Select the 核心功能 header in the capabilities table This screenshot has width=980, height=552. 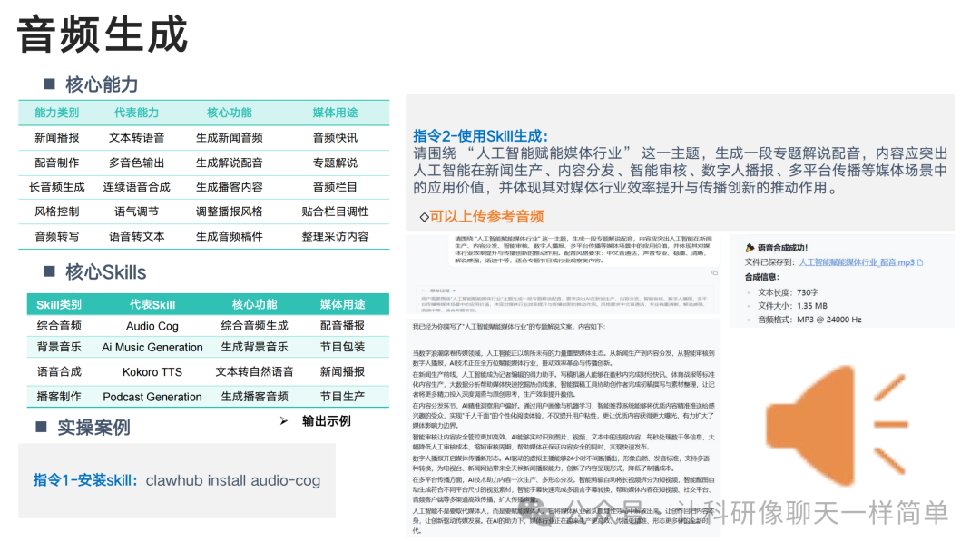[x=229, y=113]
